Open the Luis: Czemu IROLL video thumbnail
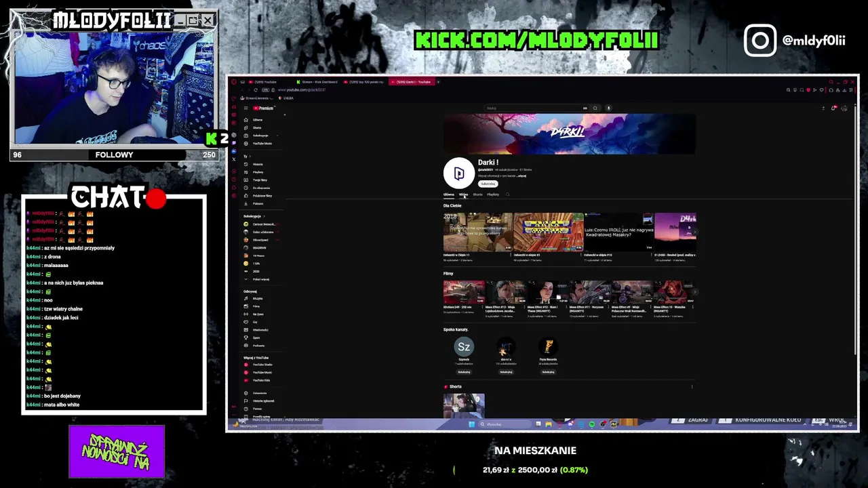 click(619, 232)
